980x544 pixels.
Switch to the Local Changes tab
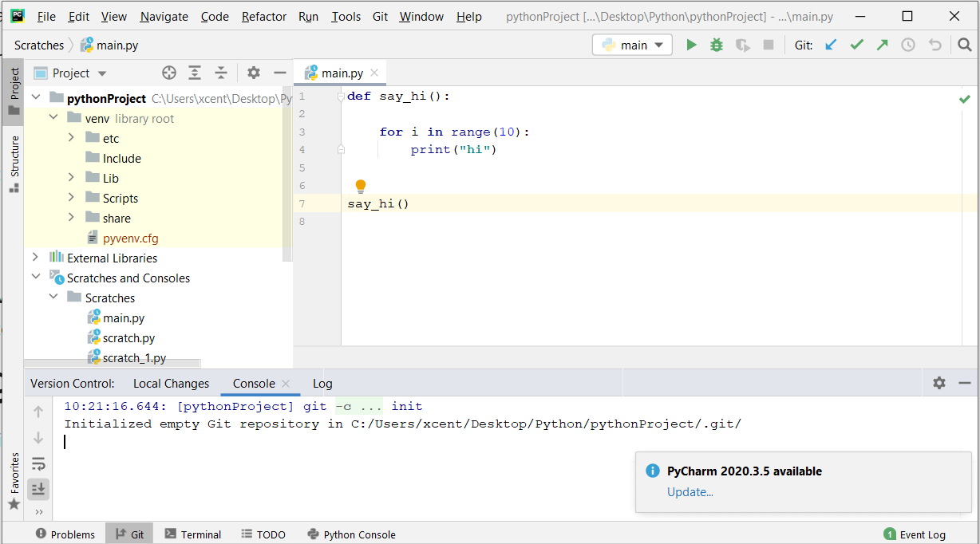[171, 384]
